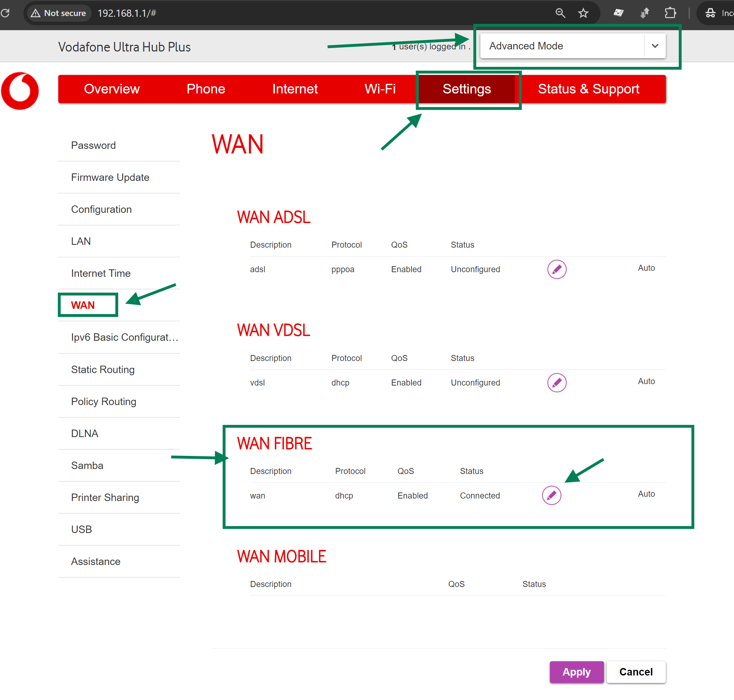Click the Cancel button
The height and width of the screenshot is (700, 734).
[x=636, y=672]
